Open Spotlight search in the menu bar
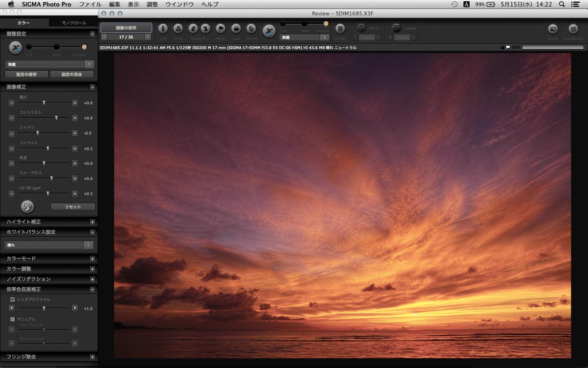 [562, 4]
